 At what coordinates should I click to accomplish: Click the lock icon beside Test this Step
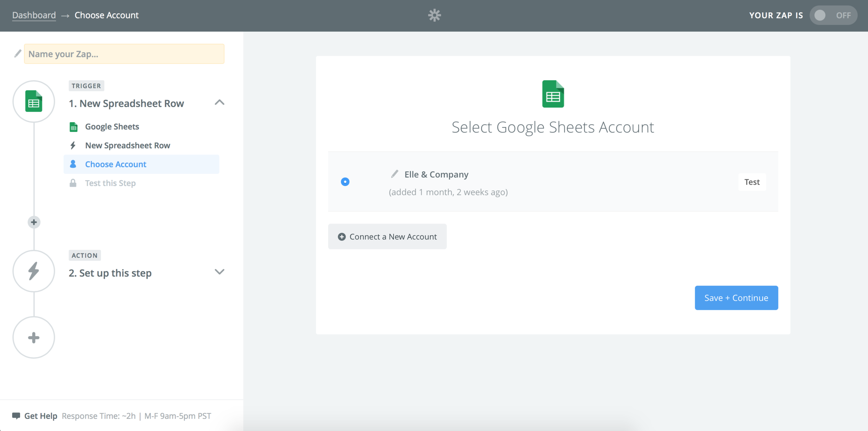(x=73, y=183)
